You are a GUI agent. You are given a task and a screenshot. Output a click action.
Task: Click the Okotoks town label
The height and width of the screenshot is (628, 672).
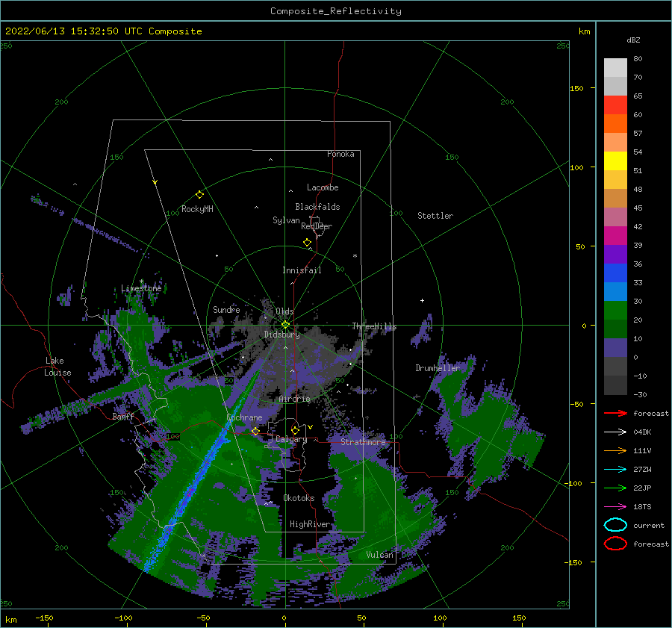299,498
